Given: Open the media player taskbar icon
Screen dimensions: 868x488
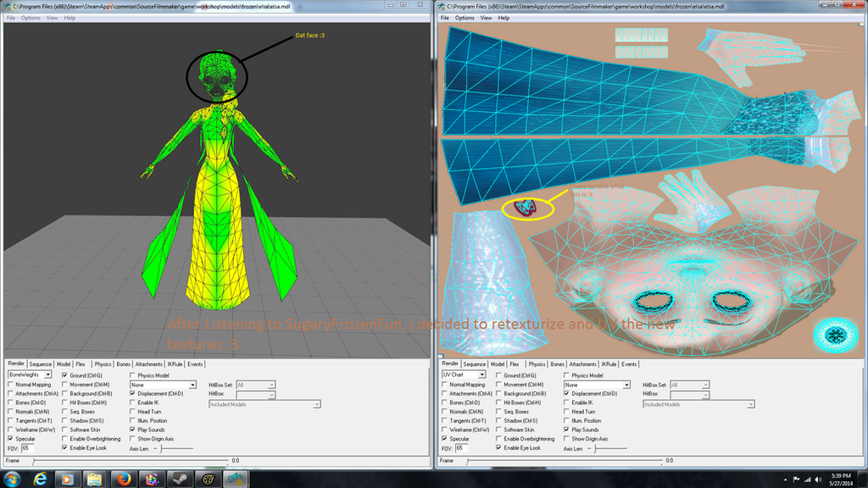Looking at the screenshot, I should click(x=67, y=480).
